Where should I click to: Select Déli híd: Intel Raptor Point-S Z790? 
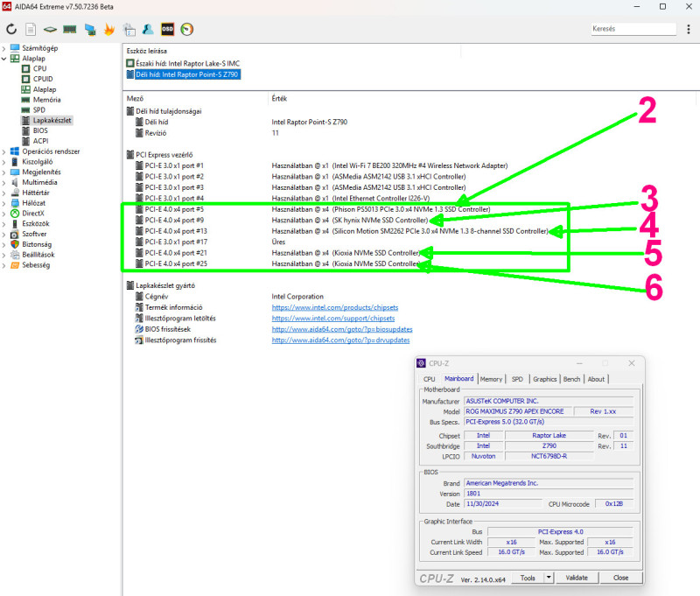coord(184,74)
